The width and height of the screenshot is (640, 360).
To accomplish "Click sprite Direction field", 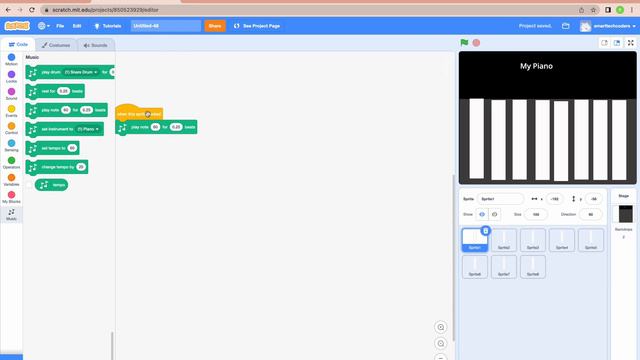I will coord(590,214).
